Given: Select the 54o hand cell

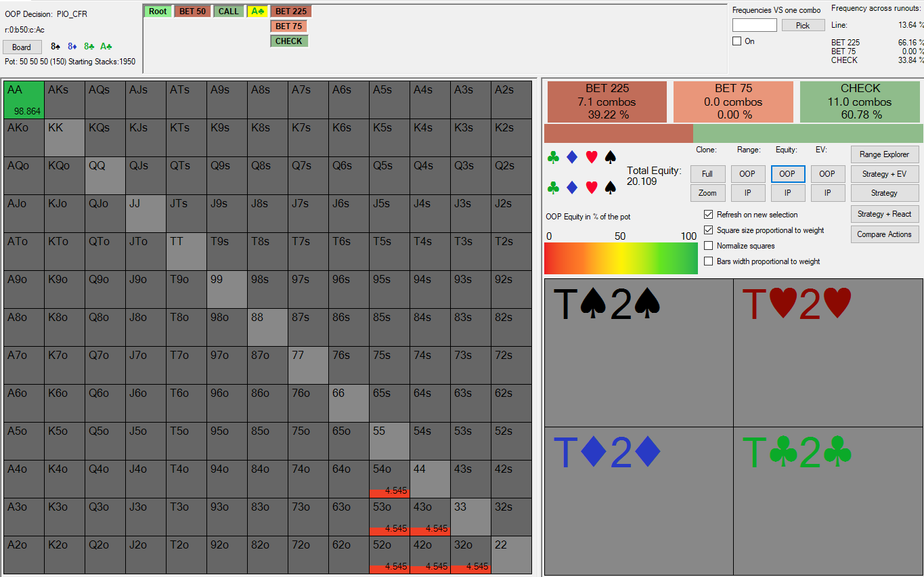Looking at the screenshot, I should click(389, 479).
